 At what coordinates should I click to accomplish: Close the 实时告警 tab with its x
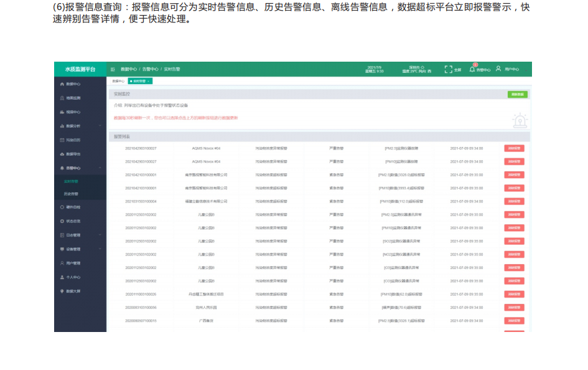coord(149,82)
